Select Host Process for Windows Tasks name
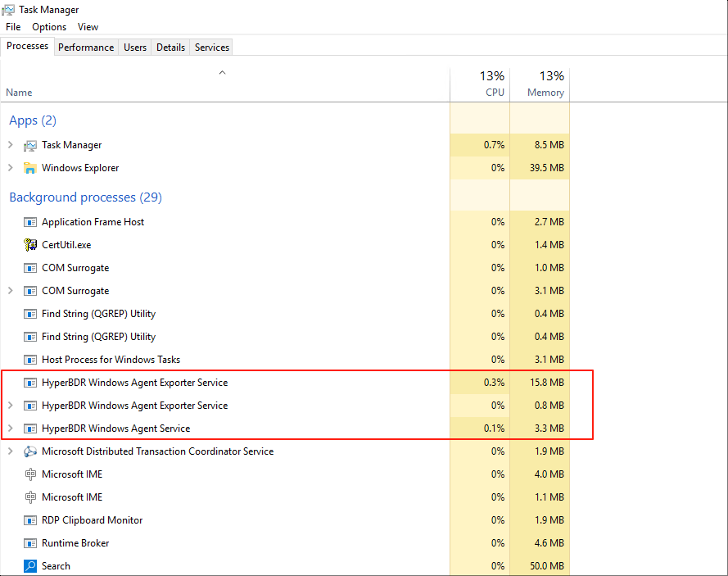The image size is (728, 576). [x=111, y=360]
